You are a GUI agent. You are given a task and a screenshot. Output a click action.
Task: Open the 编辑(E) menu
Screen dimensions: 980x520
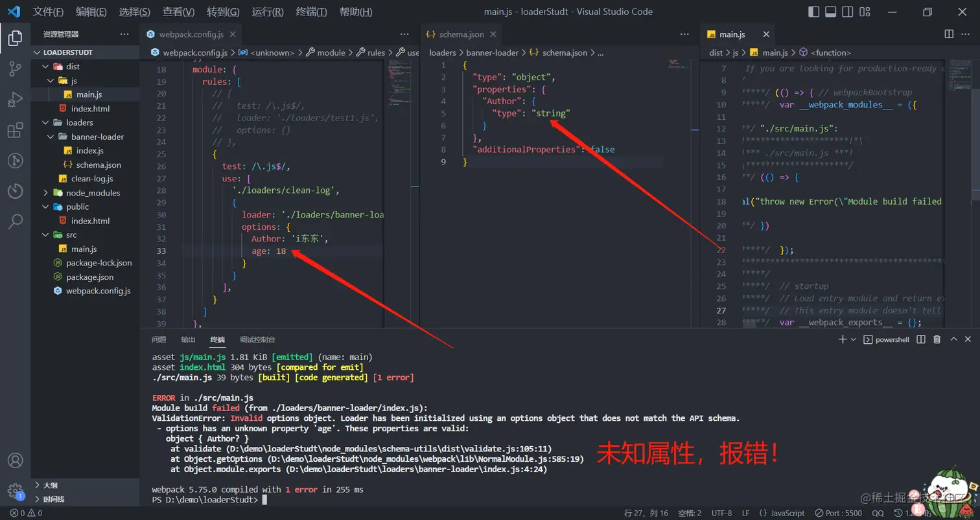(x=91, y=12)
